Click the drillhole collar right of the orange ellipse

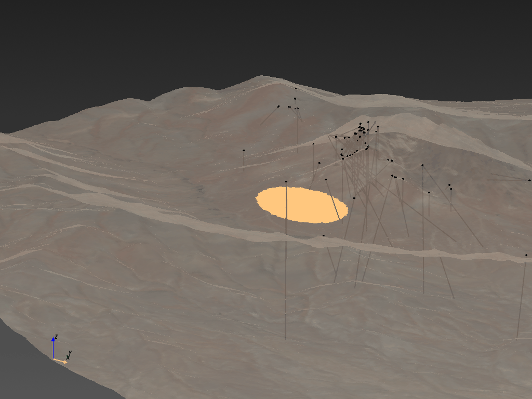point(354,198)
